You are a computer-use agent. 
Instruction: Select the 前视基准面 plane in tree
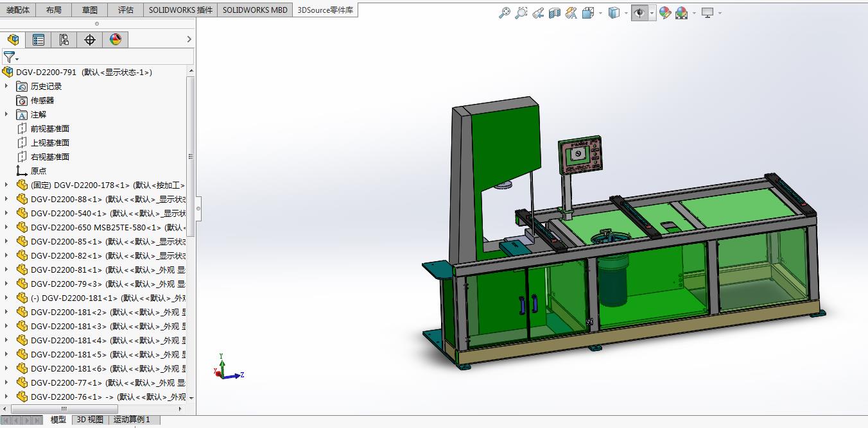pyautogui.click(x=49, y=128)
